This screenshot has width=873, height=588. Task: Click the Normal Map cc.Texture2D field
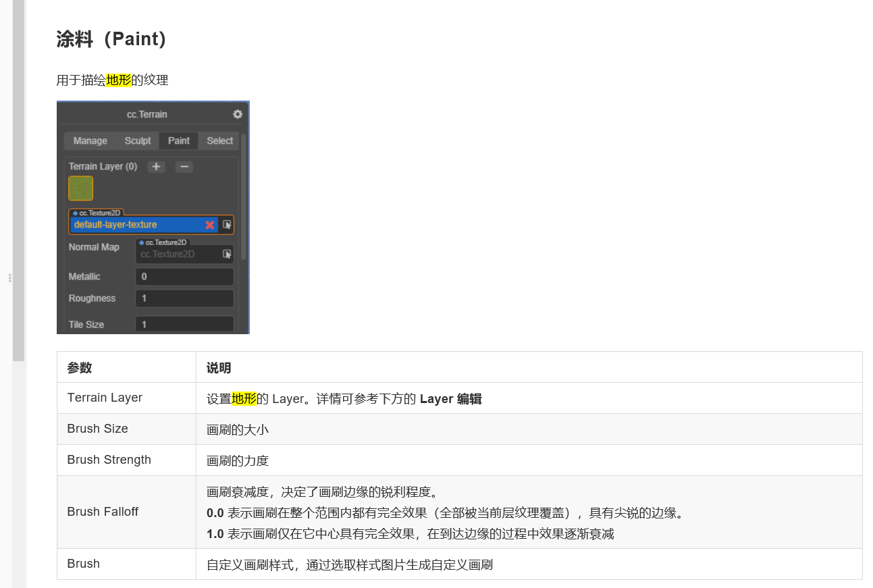pos(184,254)
